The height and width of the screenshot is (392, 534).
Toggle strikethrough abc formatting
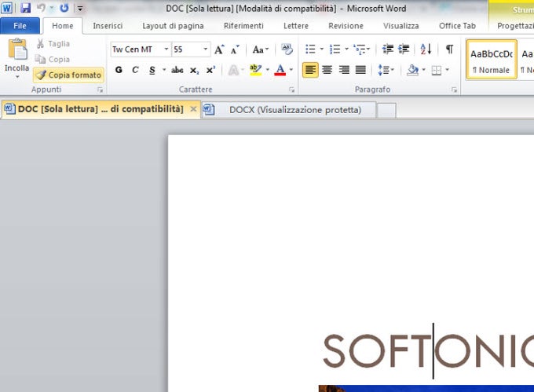tap(177, 70)
